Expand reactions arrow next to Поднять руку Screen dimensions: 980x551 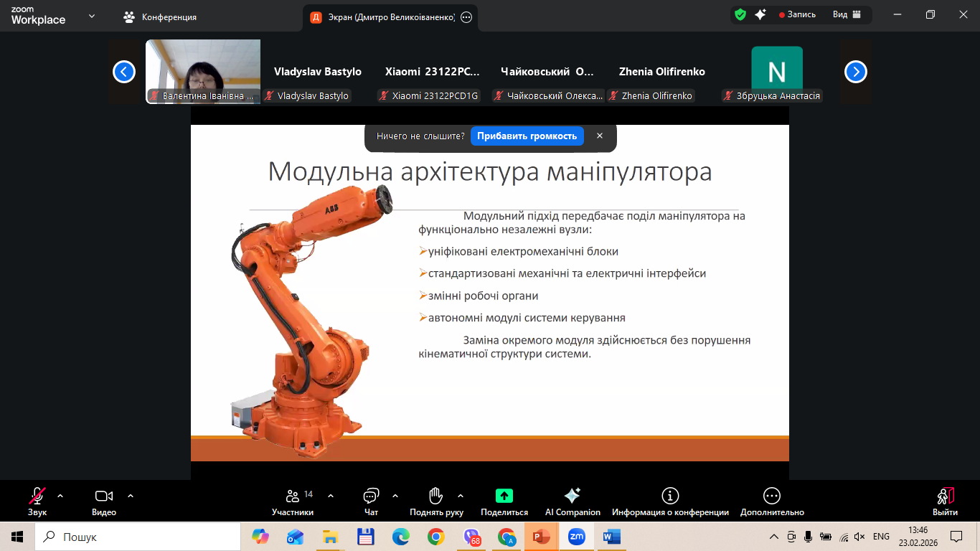tap(461, 496)
